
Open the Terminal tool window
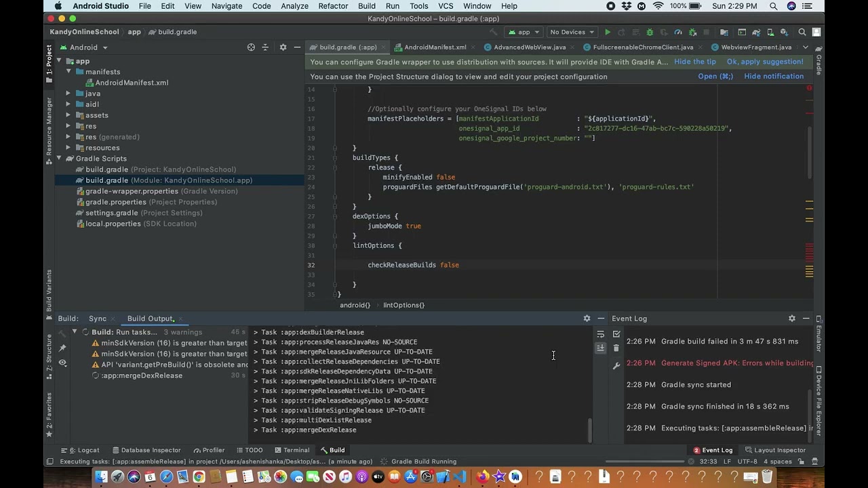[x=292, y=450]
